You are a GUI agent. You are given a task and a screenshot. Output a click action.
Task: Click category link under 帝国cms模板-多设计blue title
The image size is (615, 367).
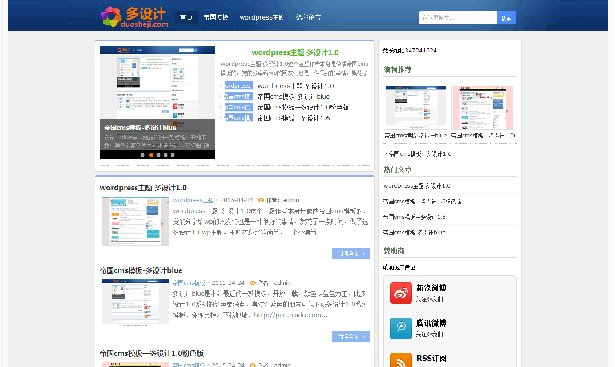pyautogui.click(x=189, y=283)
